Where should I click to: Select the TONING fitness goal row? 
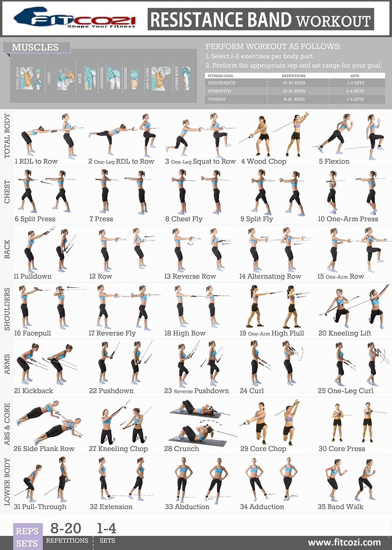(x=295, y=99)
